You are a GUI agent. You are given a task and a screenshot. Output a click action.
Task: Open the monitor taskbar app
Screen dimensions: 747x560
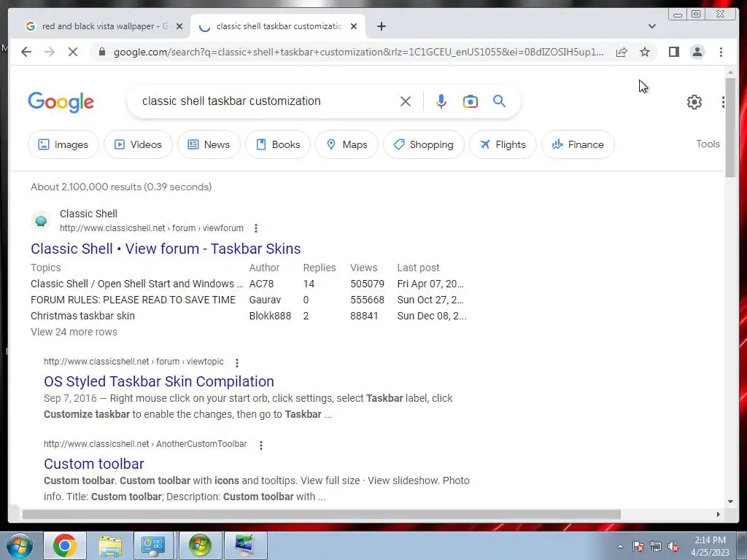coord(245,545)
